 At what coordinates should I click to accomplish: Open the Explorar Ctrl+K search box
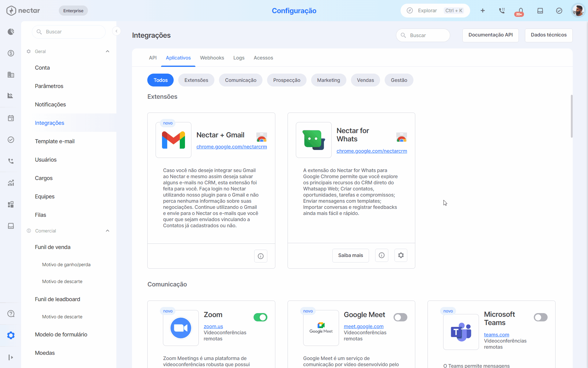(x=435, y=11)
